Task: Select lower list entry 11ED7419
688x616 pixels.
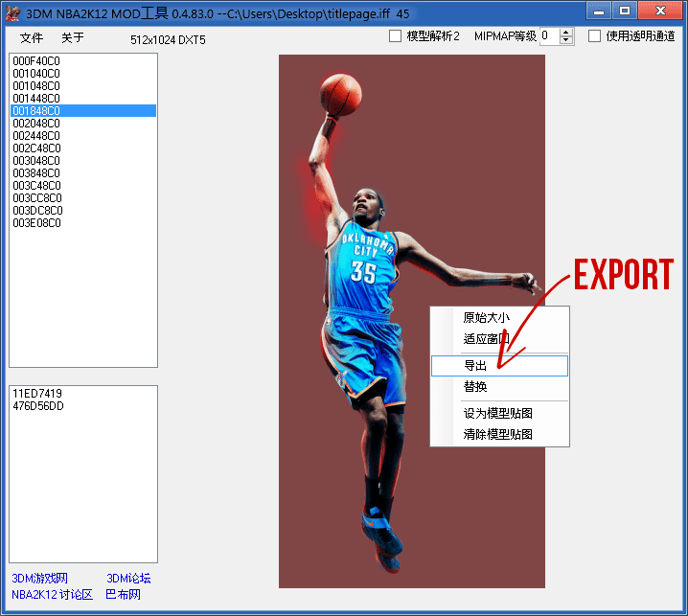Action: pyautogui.click(x=83, y=393)
